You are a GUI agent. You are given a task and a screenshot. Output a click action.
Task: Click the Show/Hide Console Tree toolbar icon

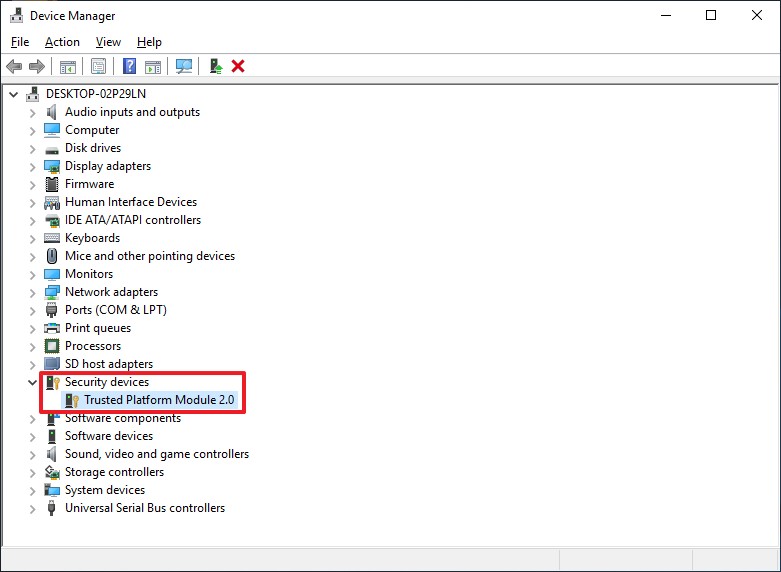click(68, 66)
